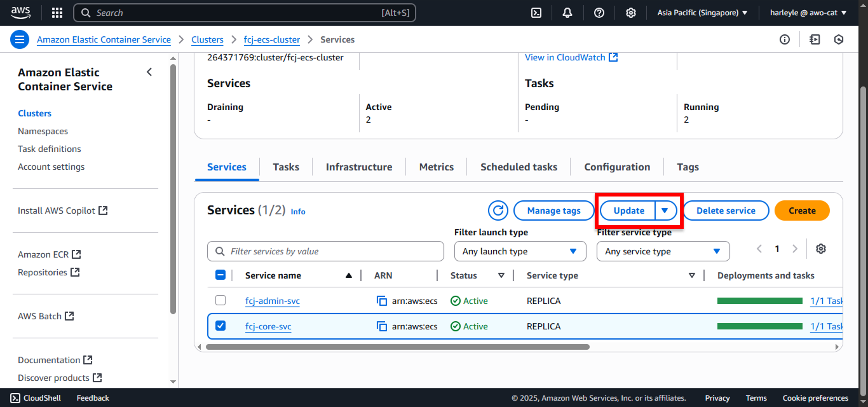Open Install AWS Copilot external link
868x407 pixels.
click(63, 210)
